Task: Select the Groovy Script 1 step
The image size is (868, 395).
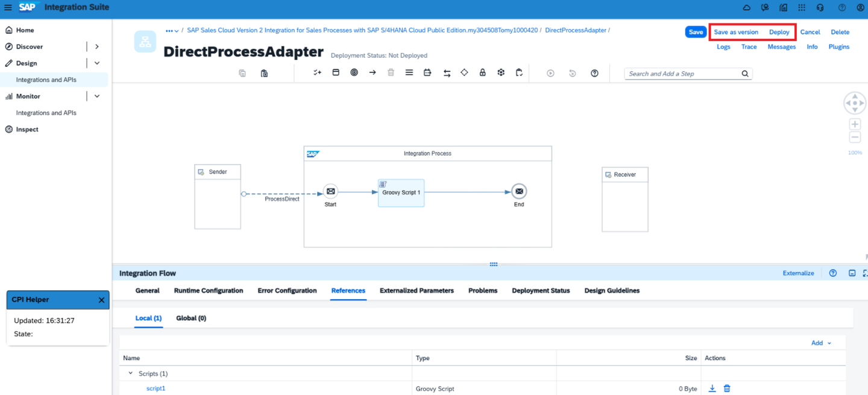Action: 401,193
